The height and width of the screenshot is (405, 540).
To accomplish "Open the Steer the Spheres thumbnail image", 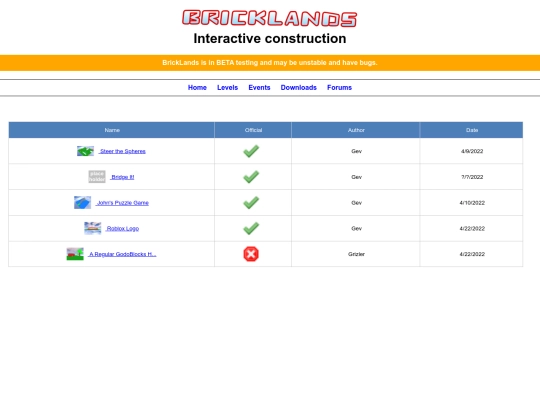I will pos(85,151).
